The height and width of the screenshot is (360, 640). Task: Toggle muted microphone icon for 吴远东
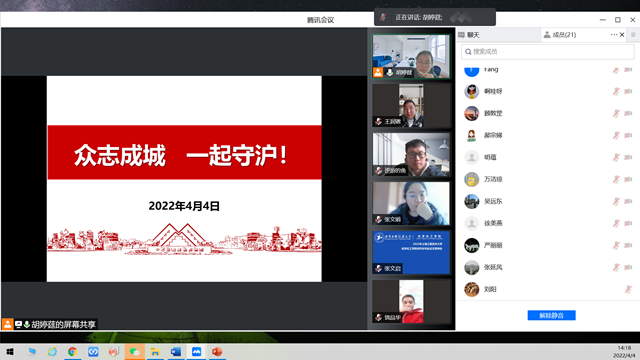point(616,201)
